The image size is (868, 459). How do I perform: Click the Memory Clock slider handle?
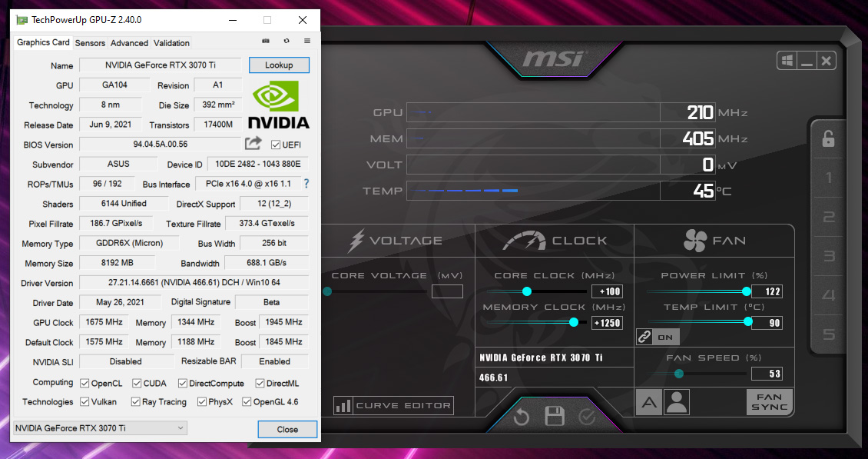(574, 322)
